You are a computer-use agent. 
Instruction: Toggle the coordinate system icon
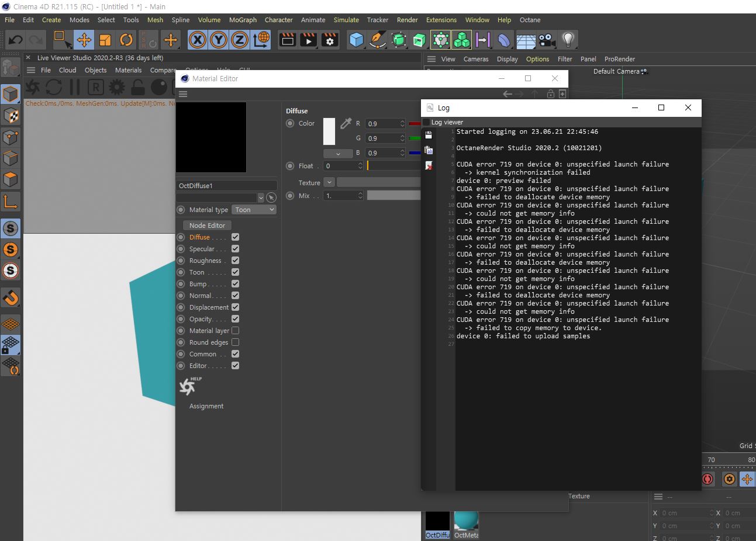tap(261, 40)
